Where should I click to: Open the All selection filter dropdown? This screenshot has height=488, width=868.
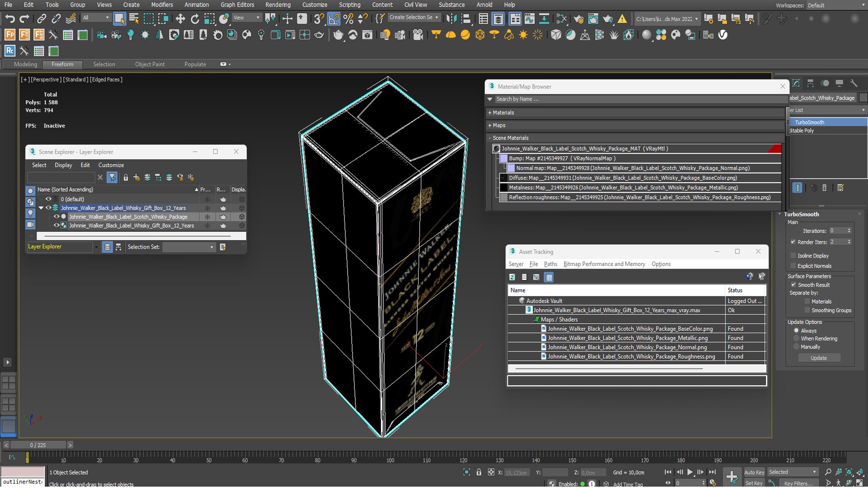96,18
